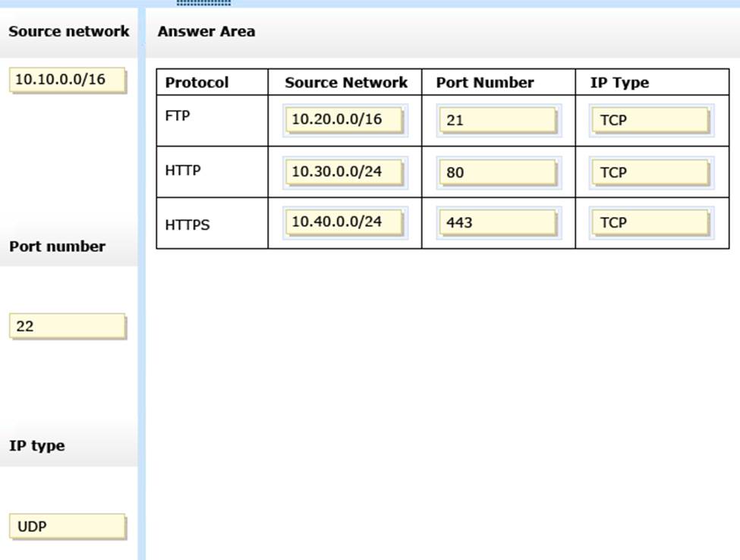This screenshot has height=560, width=740.
Task: Click the 10.20.0.0/16 box in FTP row
Action: click(345, 120)
